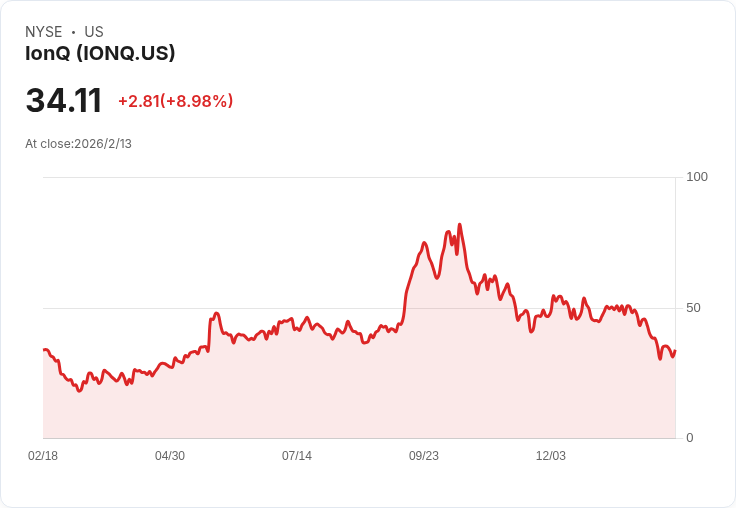Click the 02/18 date on x-axis

coord(43,456)
